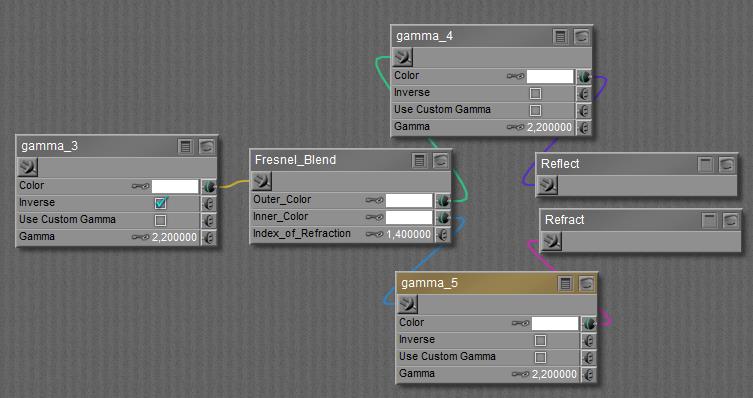Open the gamma_4 node menu icon

click(560, 37)
